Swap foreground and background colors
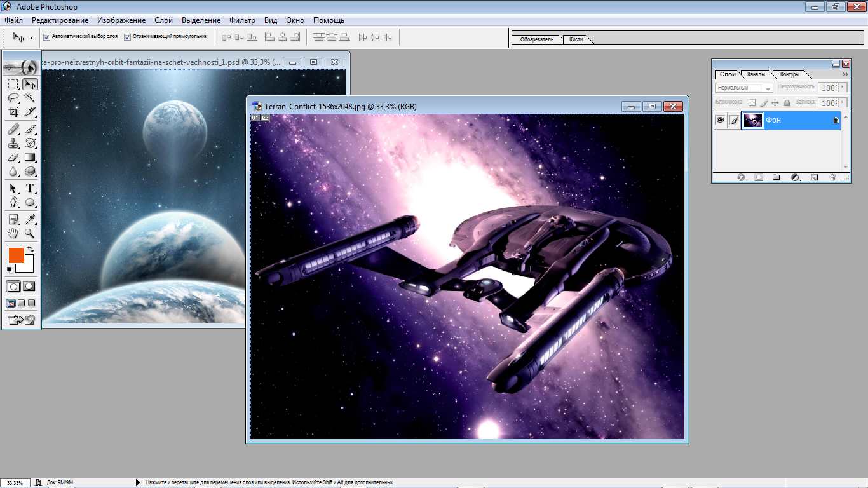Image resolution: width=868 pixels, height=488 pixels. pos(30,249)
